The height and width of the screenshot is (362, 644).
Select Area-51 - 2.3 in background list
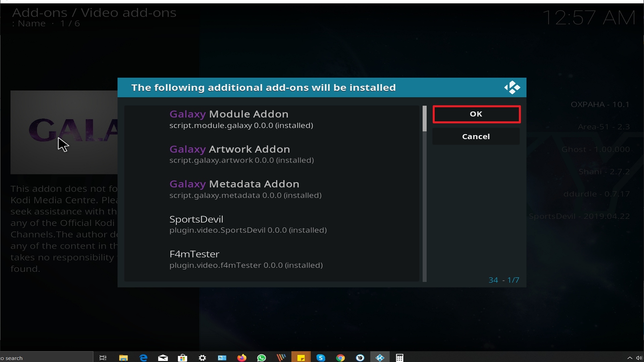tap(604, 127)
